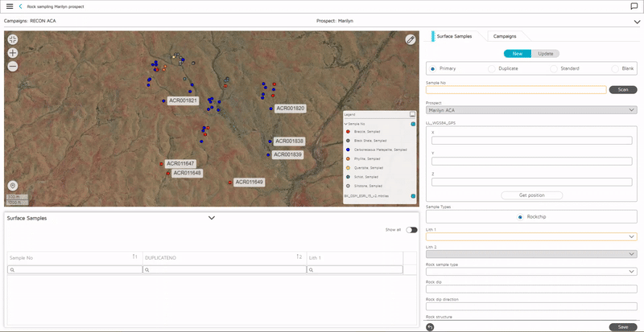Open the comments chat icon

pyautogui.click(x=634, y=6)
